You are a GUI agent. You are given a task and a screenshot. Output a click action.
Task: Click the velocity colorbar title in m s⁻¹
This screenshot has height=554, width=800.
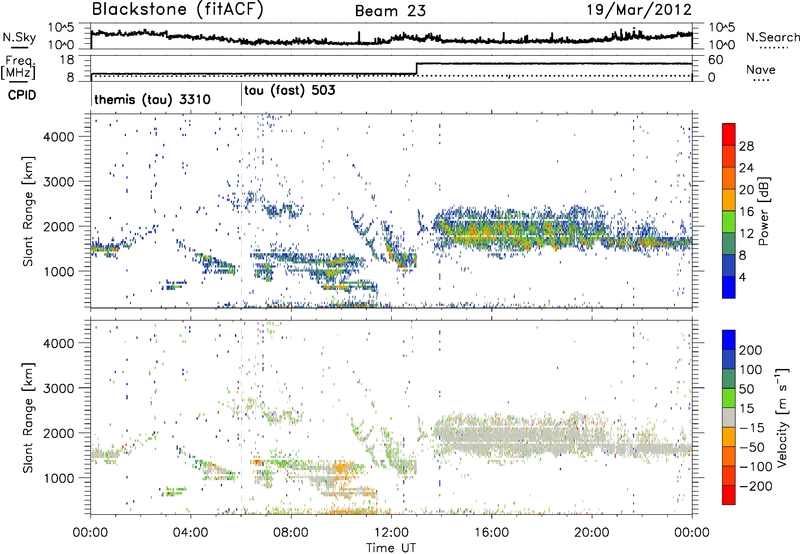coord(782,417)
